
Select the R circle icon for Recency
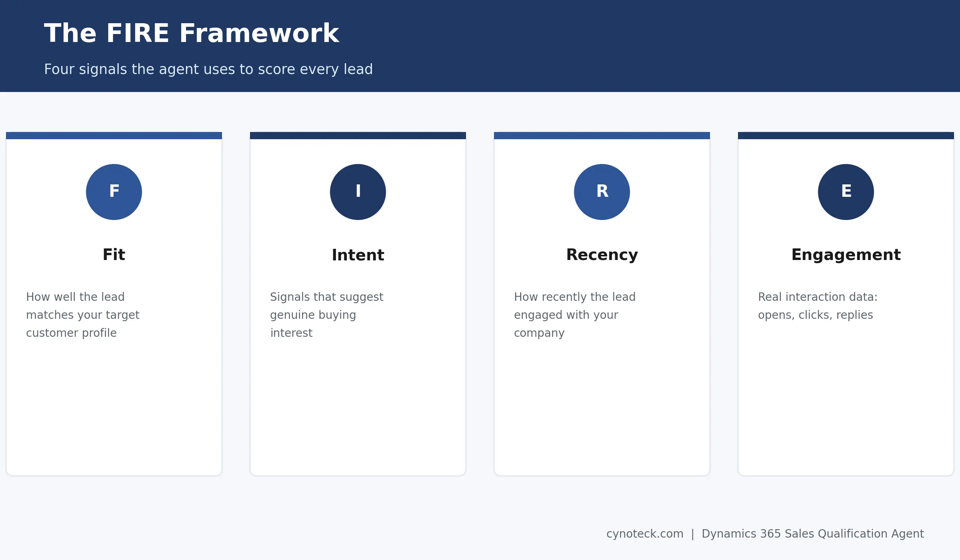point(602,192)
